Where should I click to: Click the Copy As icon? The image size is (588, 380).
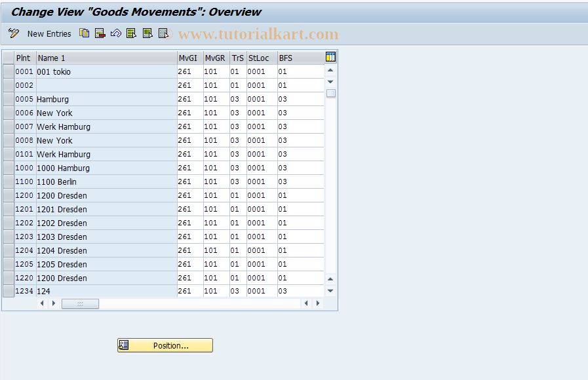pos(85,33)
